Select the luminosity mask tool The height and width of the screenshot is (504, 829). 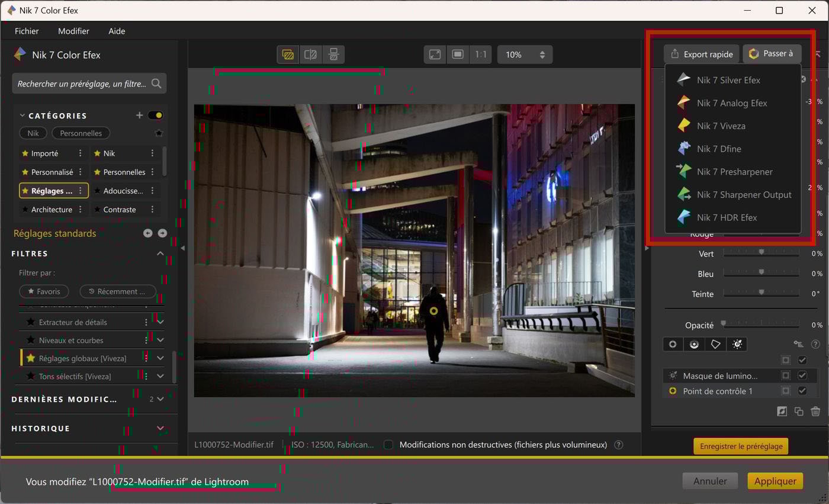click(737, 344)
